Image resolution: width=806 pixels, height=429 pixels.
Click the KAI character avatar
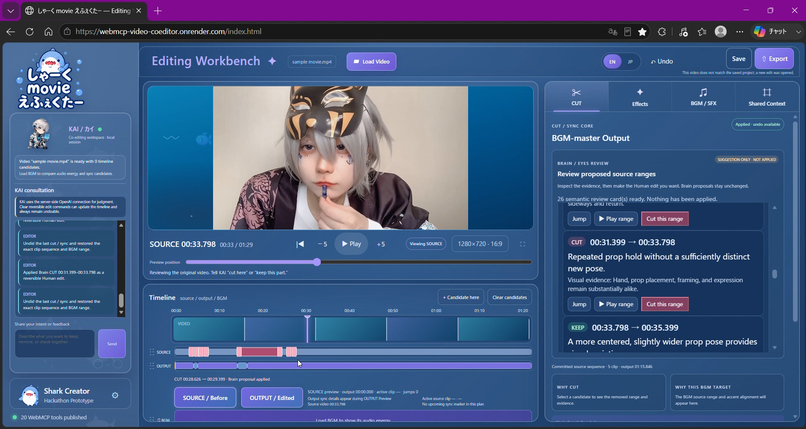(x=39, y=133)
